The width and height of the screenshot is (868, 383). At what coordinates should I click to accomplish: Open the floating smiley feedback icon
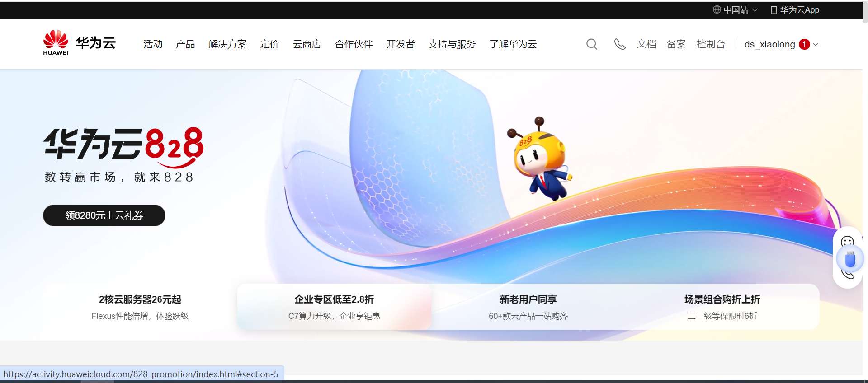coord(847,242)
